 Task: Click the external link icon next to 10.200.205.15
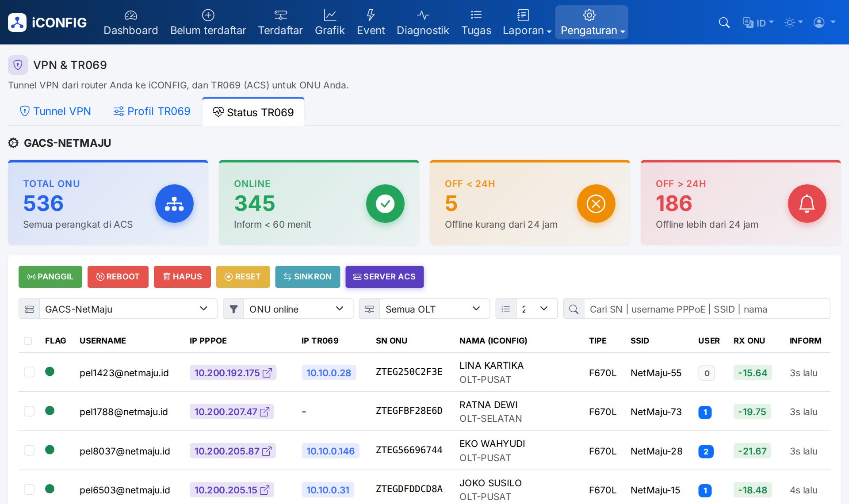coord(264,490)
